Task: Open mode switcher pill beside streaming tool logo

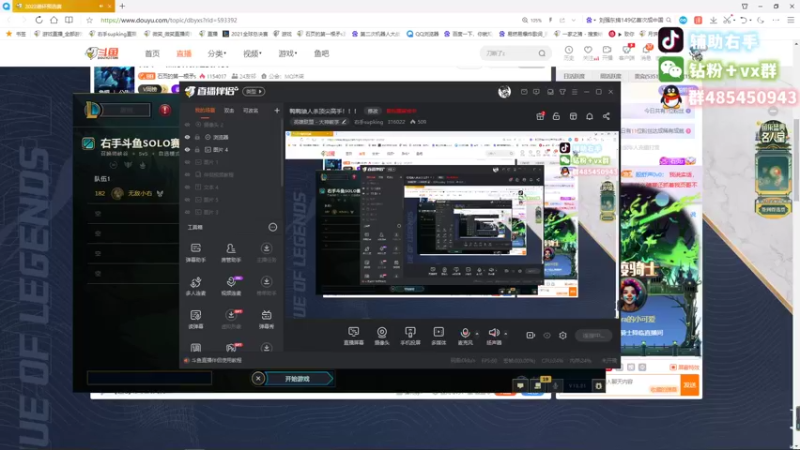Action: pyautogui.click(x=254, y=91)
